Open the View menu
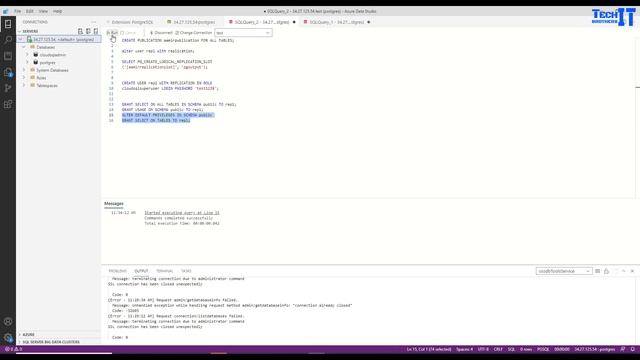The width and height of the screenshot is (640, 360). pyautogui.click(x=43, y=11)
